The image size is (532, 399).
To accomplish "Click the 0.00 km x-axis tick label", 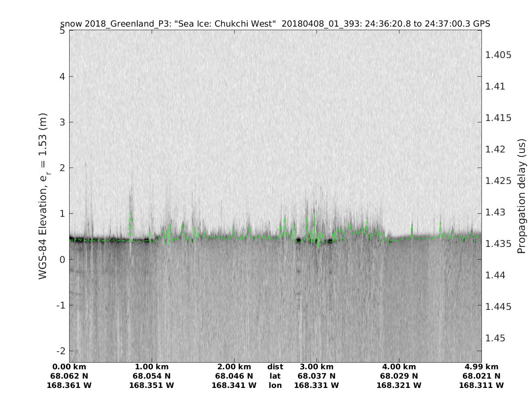I will (69, 367).
